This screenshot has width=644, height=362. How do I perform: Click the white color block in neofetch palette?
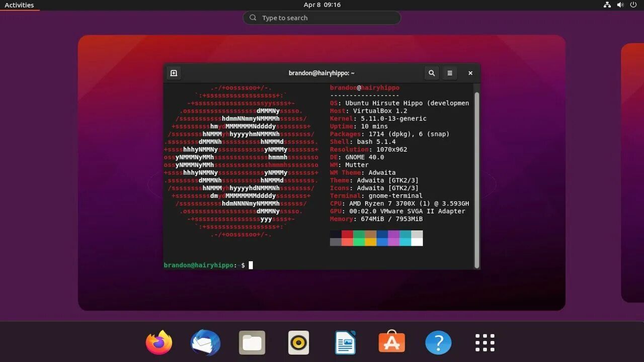pyautogui.click(x=417, y=242)
